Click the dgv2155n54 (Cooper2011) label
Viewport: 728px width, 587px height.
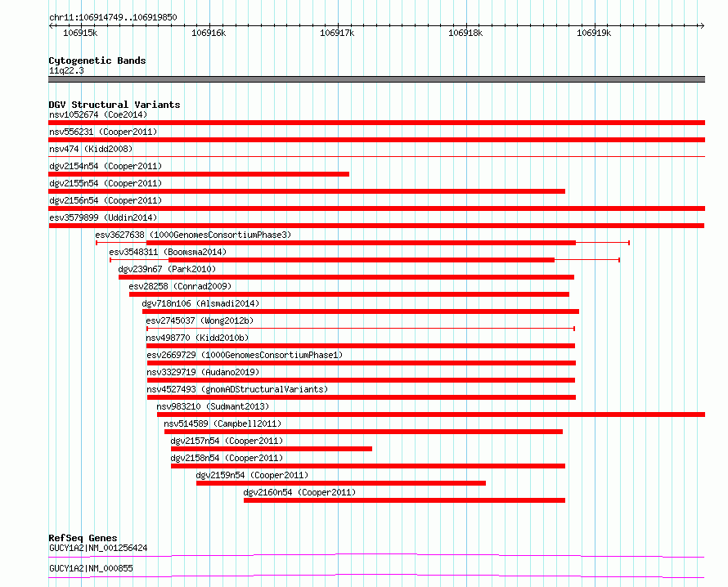point(106,183)
